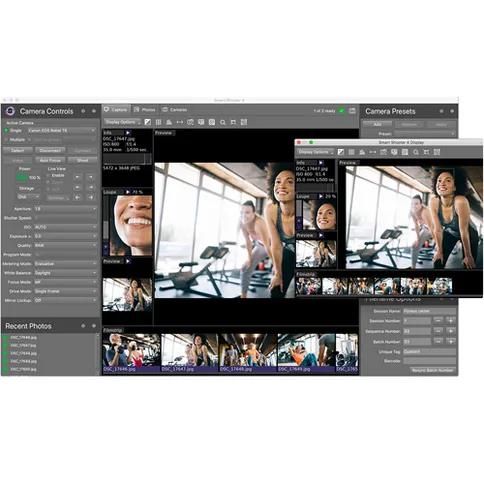The image size is (484, 484).
Task: Open the histogram icon in main toolbar
Action: click(169, 122)
